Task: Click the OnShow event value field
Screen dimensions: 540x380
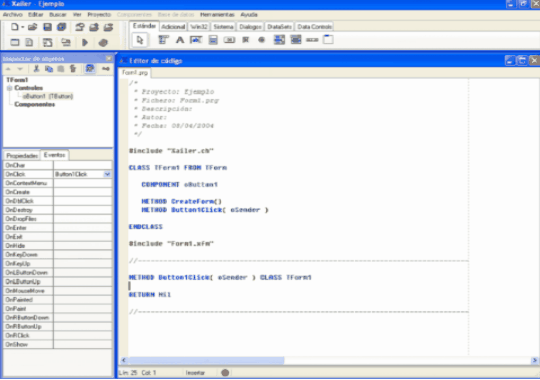Action: tap(83, 345)
